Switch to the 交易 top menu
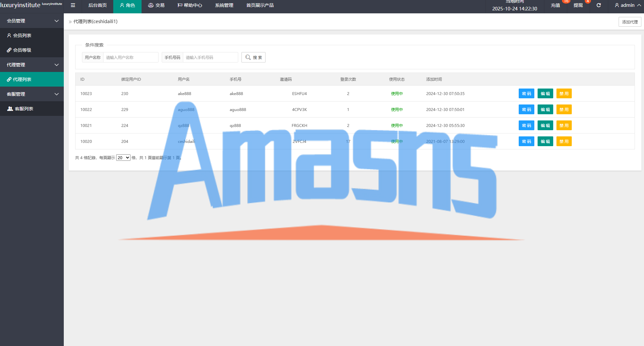644x346 pixels. [156, 5]
